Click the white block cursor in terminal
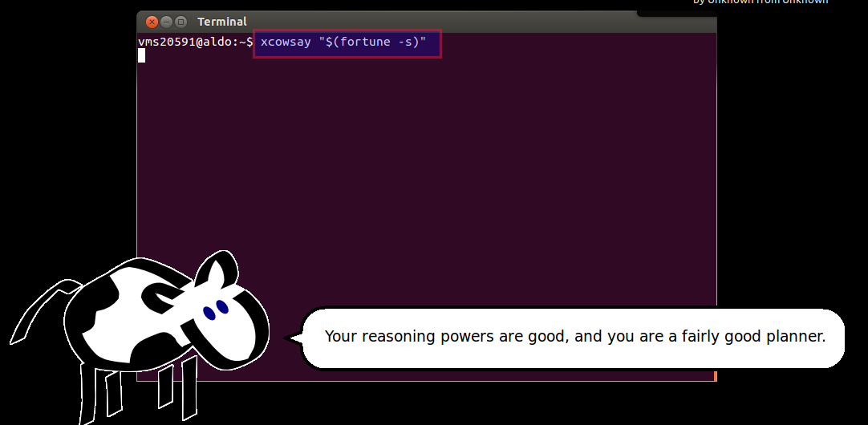Screen dimensions: 868x425 pos(141,55)
